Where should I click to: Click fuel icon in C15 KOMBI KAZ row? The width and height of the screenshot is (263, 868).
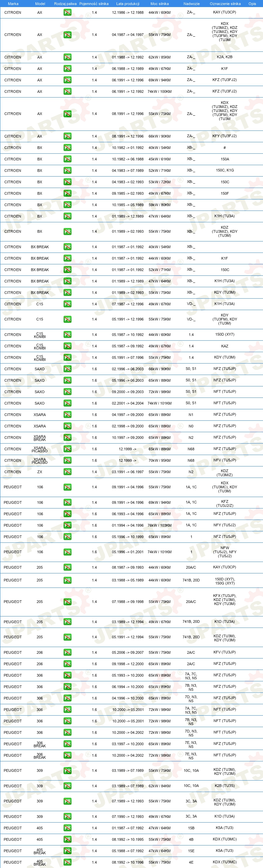68,346
